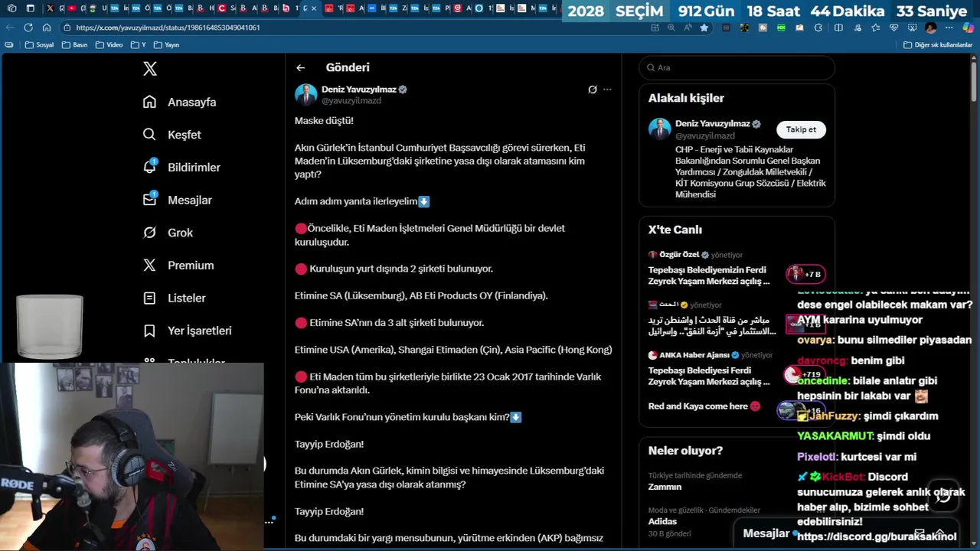Click the Yer İşaretleri bookmark icon
Image resolution: width=980 pixels, height=551 pixels.
pos(149,331)
